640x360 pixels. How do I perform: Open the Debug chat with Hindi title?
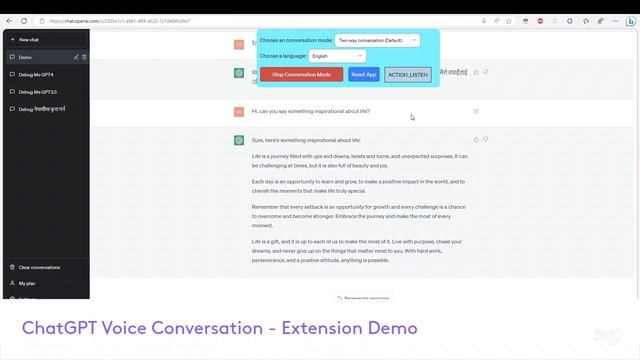pyautogui.click(x=46, y=109)
